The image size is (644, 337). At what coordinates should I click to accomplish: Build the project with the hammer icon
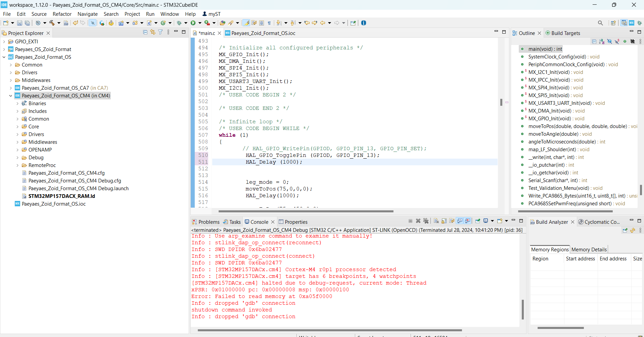coord(52,23)
